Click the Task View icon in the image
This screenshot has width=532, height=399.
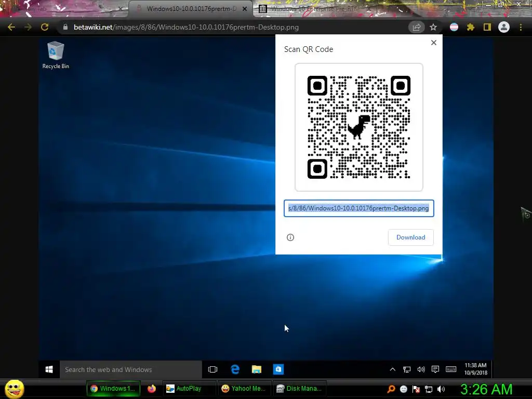point(212,369)
